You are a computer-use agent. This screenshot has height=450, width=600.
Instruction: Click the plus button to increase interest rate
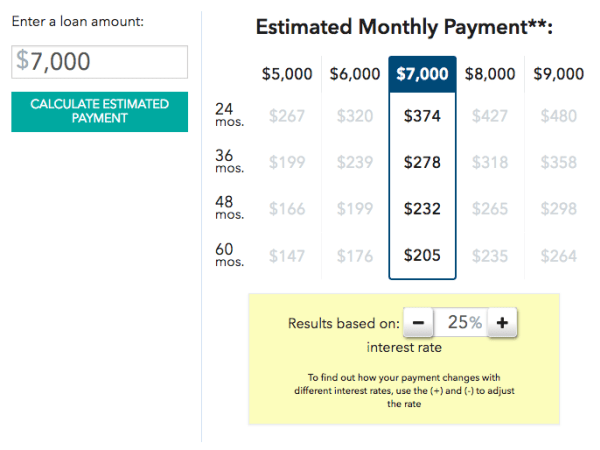coord(502,323)
